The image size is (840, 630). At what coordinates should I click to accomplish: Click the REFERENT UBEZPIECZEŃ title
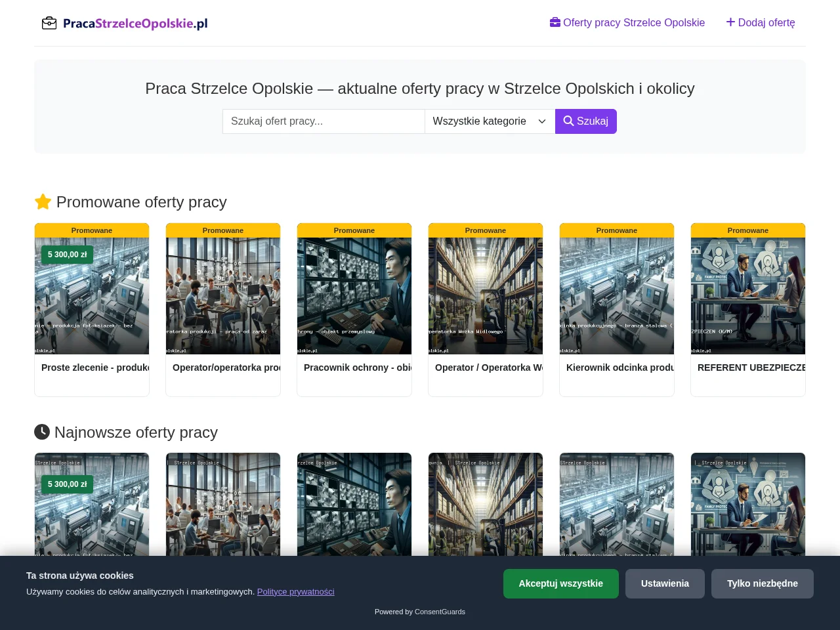pyautogui.click(x=751, y=367)
